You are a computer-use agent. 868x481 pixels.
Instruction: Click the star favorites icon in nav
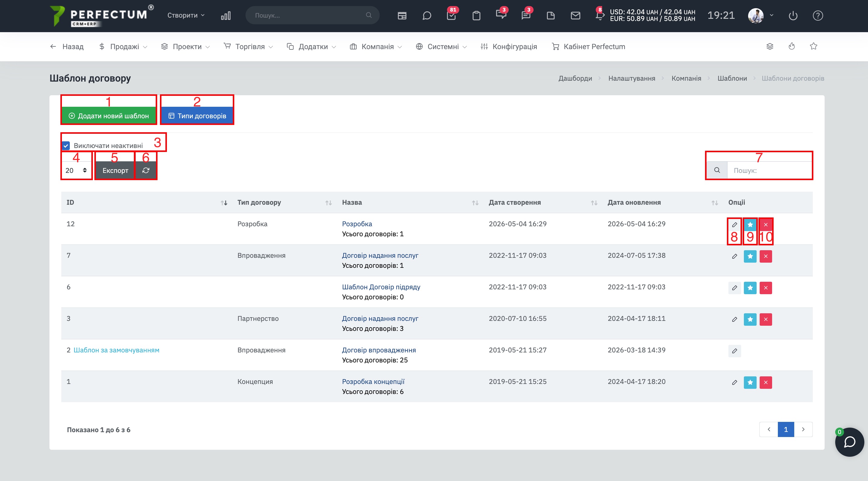tap(814, 46)
